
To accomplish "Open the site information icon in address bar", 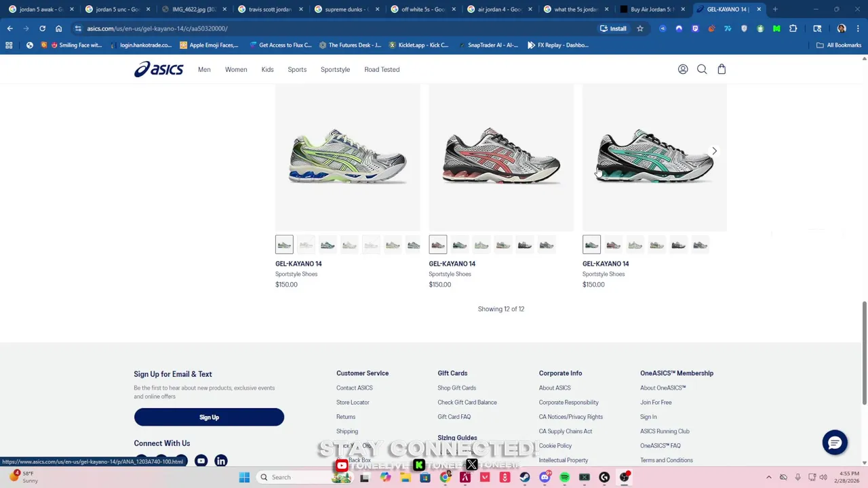I will tap(78, 28).
